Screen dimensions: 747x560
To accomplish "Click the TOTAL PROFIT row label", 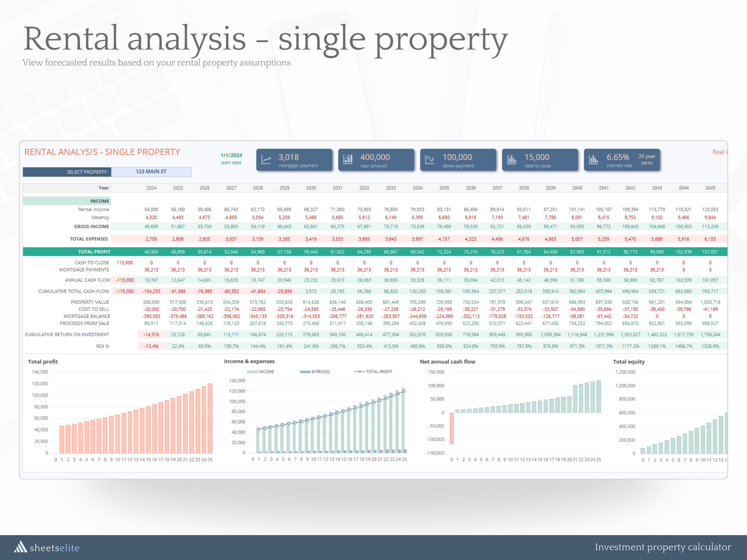I will click(94, 252).
